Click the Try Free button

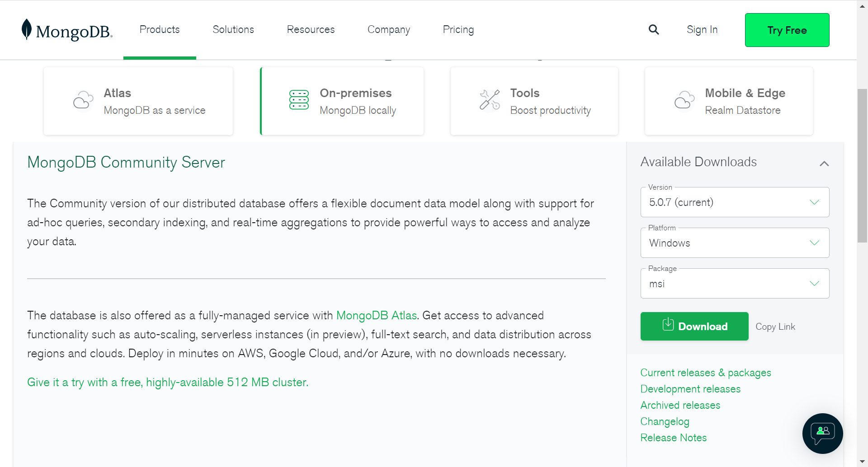click(787, 30)
